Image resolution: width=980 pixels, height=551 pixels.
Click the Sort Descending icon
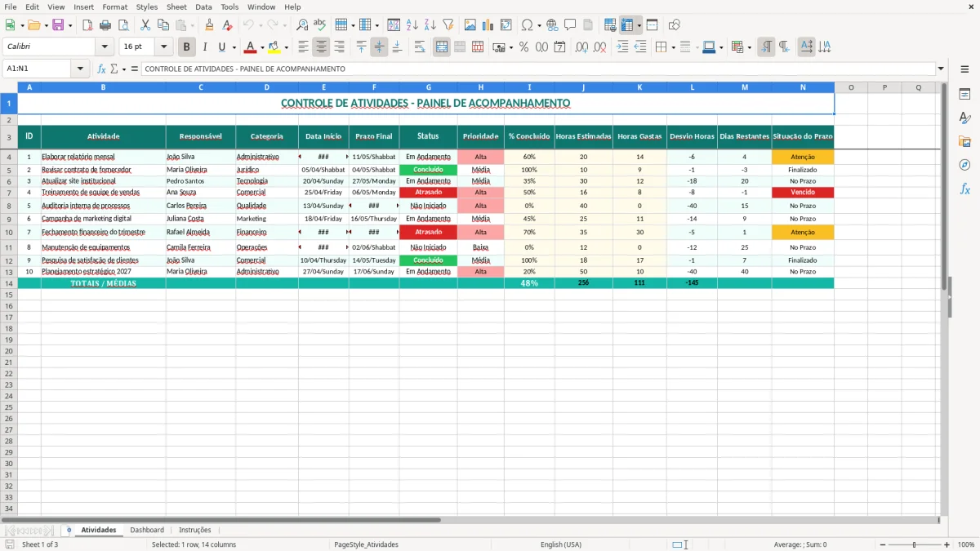430,25
